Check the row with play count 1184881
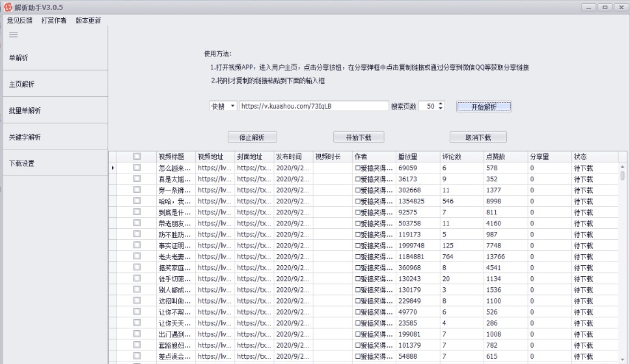Image resolution: width=630 pixels, height=364 pixels. point(137,256)
